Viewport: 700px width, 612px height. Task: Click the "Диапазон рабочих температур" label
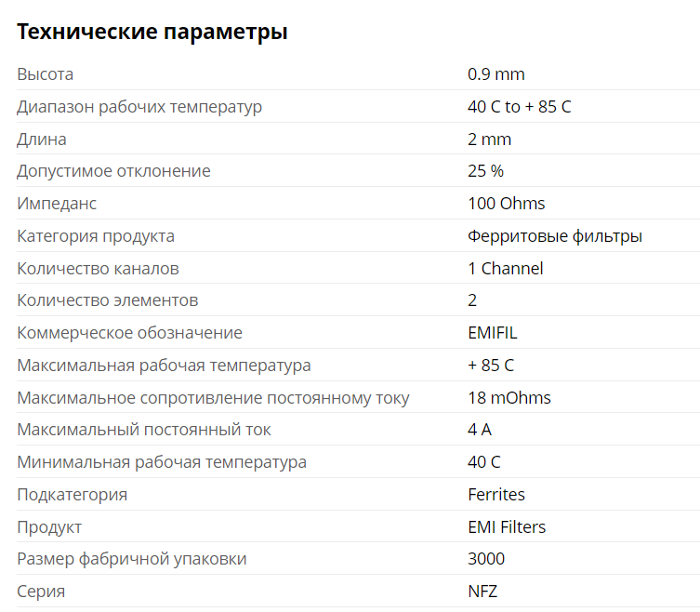pos(139,107)
